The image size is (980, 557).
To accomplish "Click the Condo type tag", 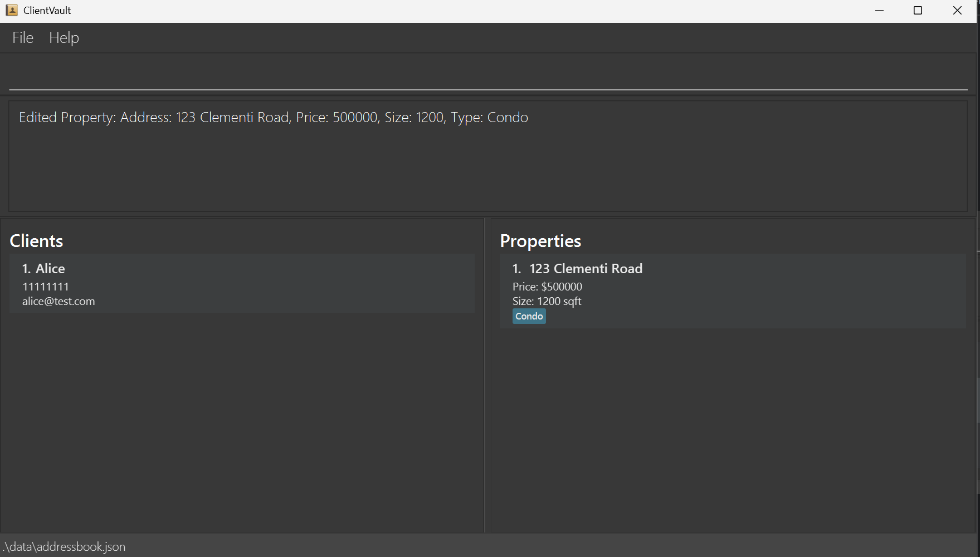I will 529,316.
